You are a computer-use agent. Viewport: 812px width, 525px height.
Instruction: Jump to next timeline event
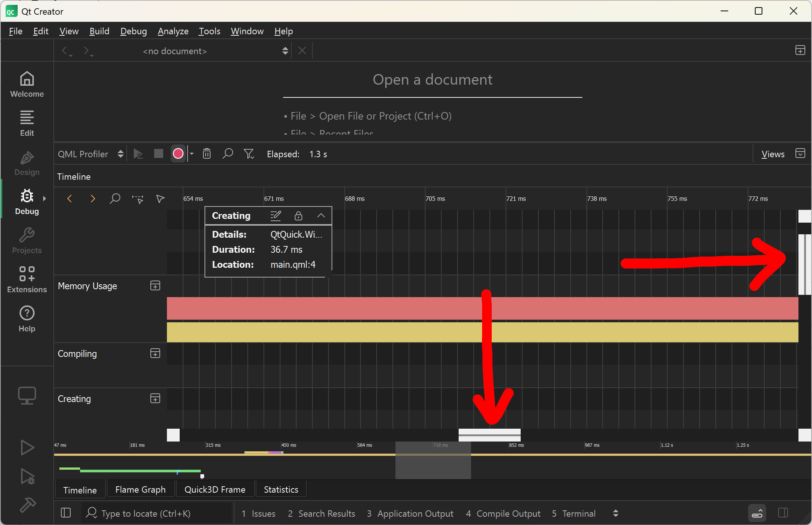(92, 199)
